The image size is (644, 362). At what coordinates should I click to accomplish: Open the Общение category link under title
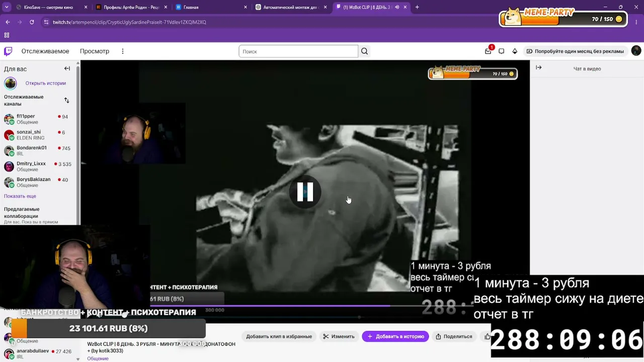pyautogui.click(x=98, y=358)
